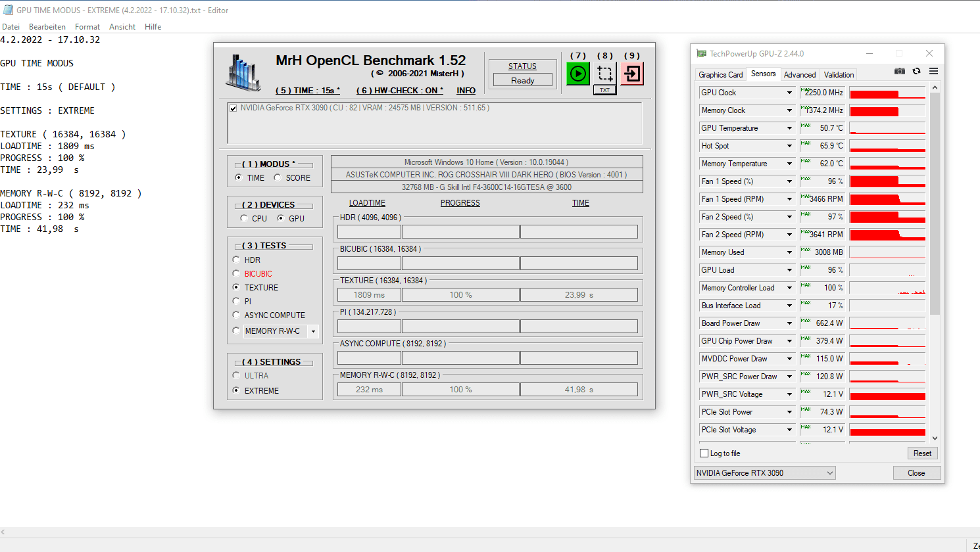
Task: Click TEXTURE progress 100 % bar
Action: pyautogui.click(x=460, y=295)
